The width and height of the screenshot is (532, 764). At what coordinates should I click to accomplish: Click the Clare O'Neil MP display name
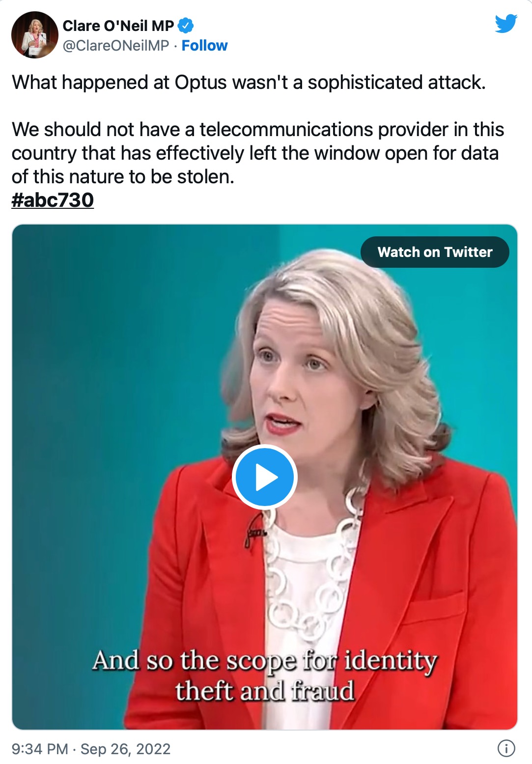[x=118, y=26]
